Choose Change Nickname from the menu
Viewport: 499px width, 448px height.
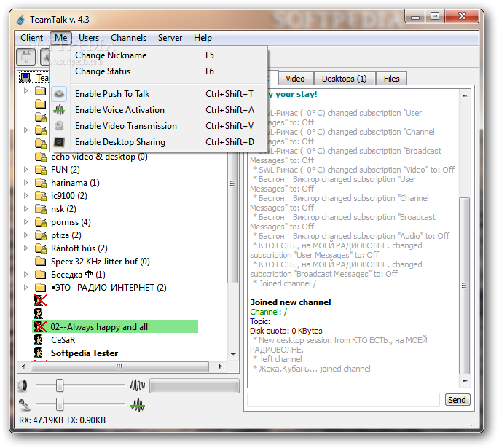(111, 55)
